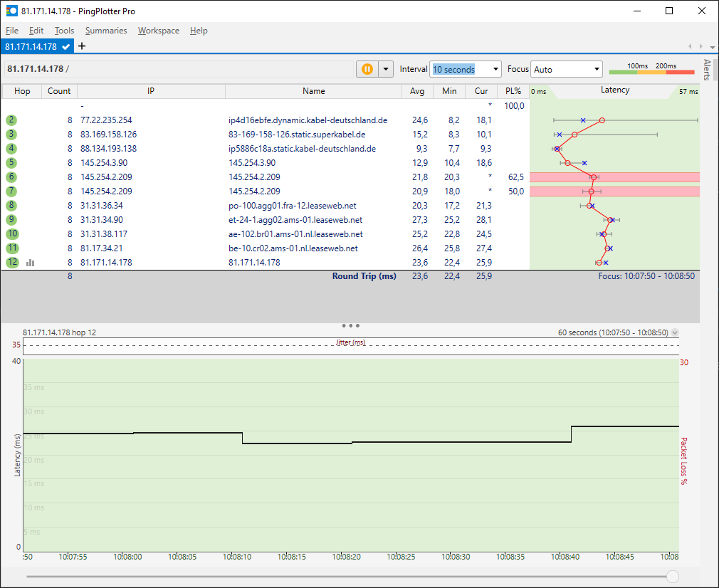This screenshot has width=719, height=588.
Task: Click the timeline position slider handle
Action: (x=672, y=577)
